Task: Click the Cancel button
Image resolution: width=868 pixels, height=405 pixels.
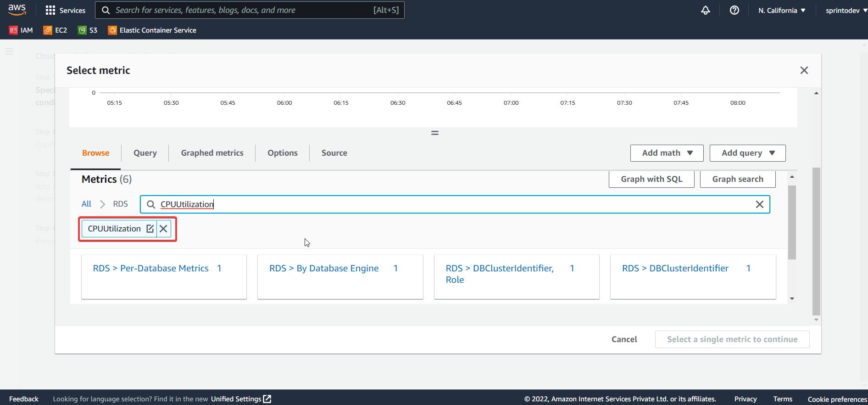Action: (x=624, y=339)
